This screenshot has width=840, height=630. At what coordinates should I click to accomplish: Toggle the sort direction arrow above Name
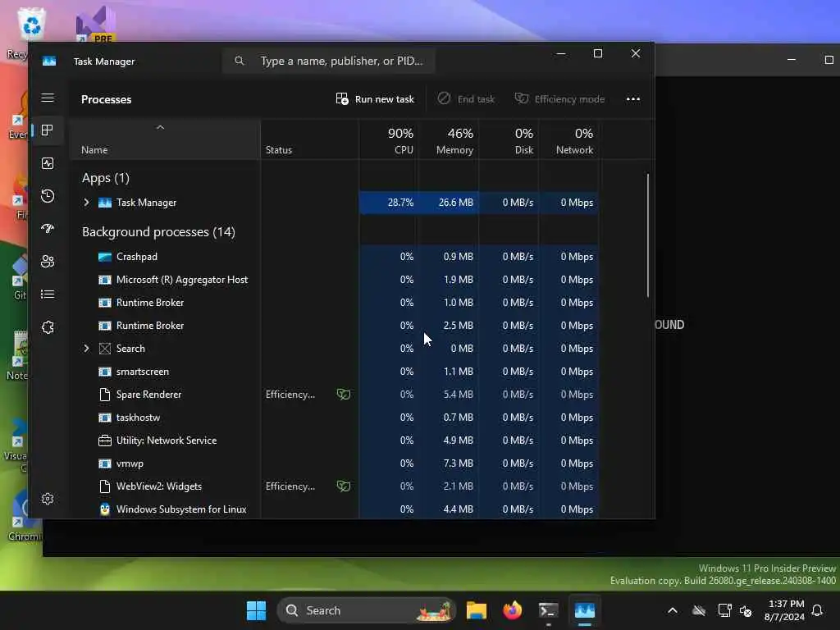[160, 127]
